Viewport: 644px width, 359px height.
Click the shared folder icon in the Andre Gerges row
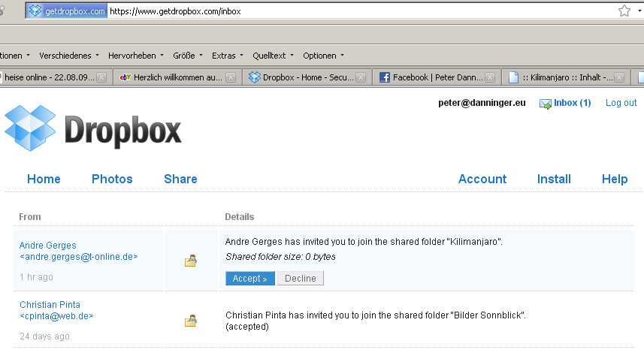(x=191, y=261)
